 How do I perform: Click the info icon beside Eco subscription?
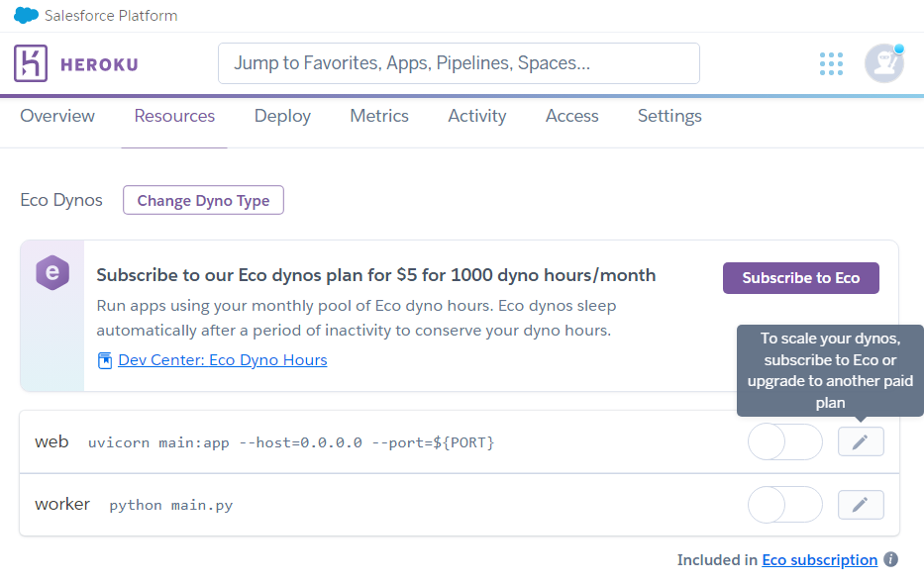tap(891, 559)
